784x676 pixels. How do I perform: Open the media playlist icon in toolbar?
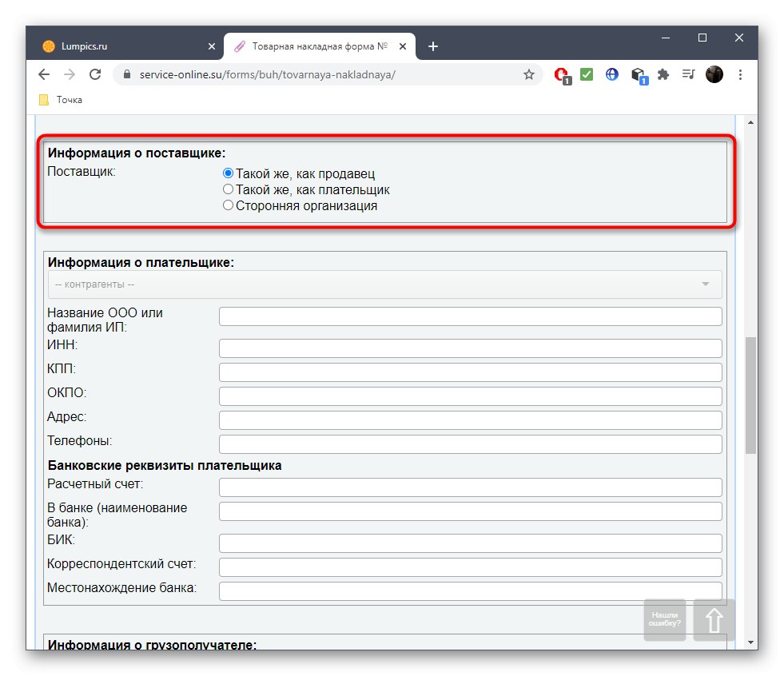pos(687,74)
